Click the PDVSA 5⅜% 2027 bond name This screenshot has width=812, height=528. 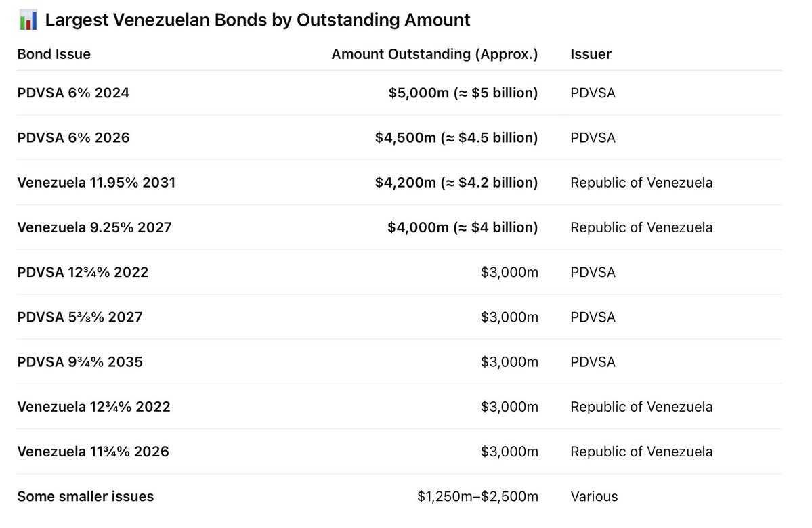(80, 317)
